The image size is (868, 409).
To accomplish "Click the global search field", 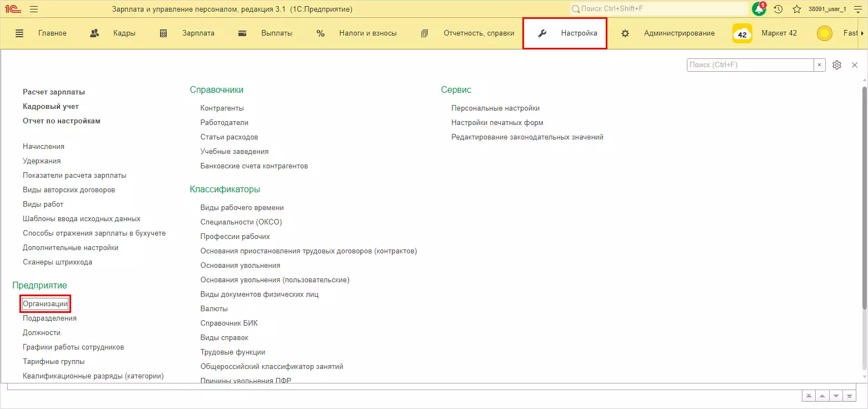I will pyautogui.click(x=659, y=9).
